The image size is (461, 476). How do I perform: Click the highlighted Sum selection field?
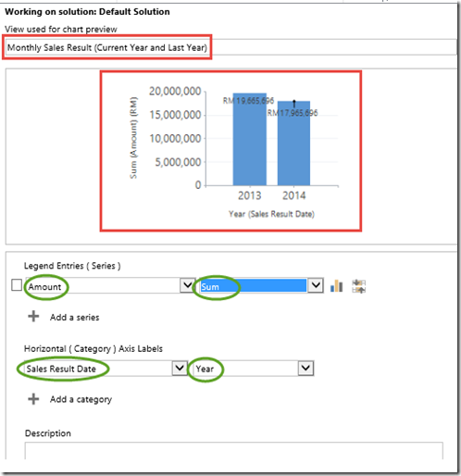(x=253, y=285)
